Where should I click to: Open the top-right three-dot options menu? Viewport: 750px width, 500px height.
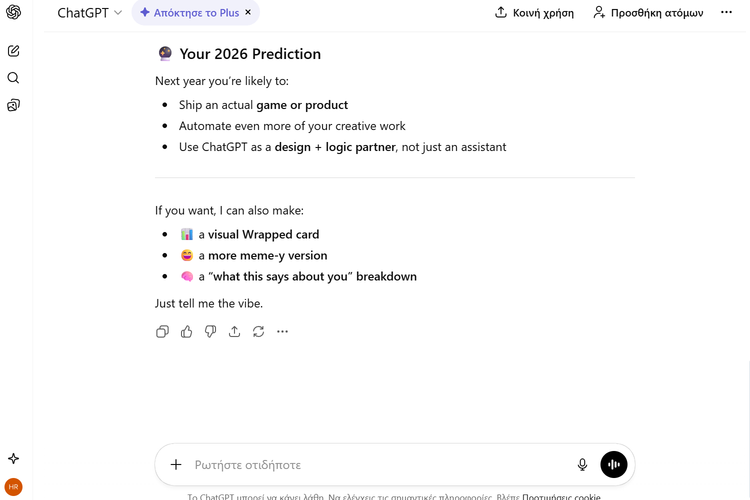point(727,13)
